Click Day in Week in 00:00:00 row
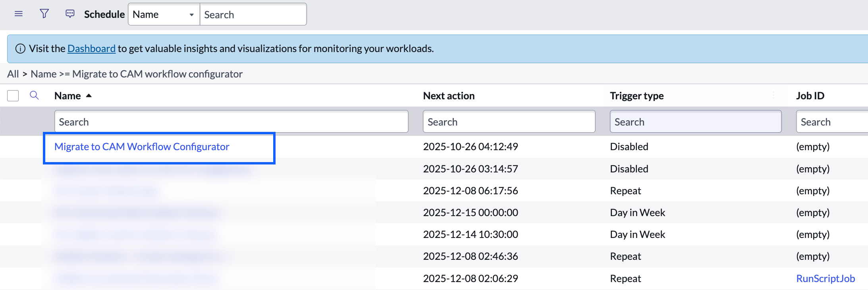 (638, 213)
